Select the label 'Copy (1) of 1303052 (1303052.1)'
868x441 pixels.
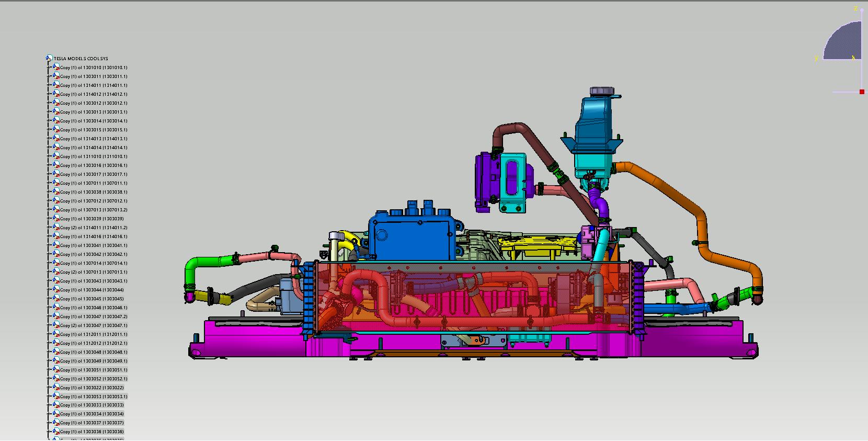[94, 379]
